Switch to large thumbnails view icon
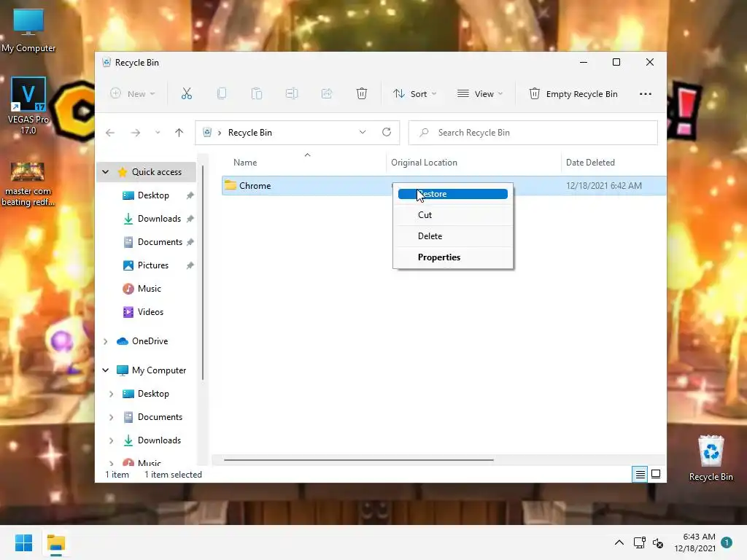This screenshot has height=560, width=747. [656, 474]
